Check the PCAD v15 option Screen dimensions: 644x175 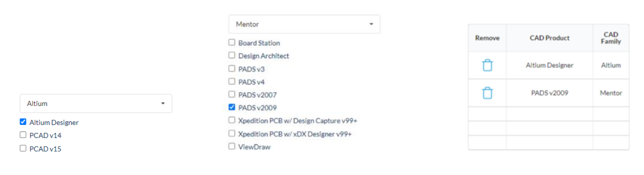point(23,148)
